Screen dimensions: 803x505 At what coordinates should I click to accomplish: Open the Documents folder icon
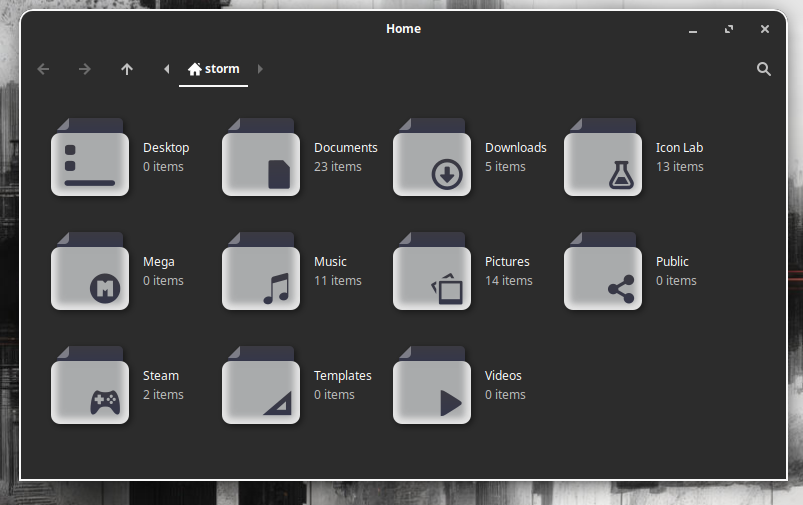tap(261, 157)
